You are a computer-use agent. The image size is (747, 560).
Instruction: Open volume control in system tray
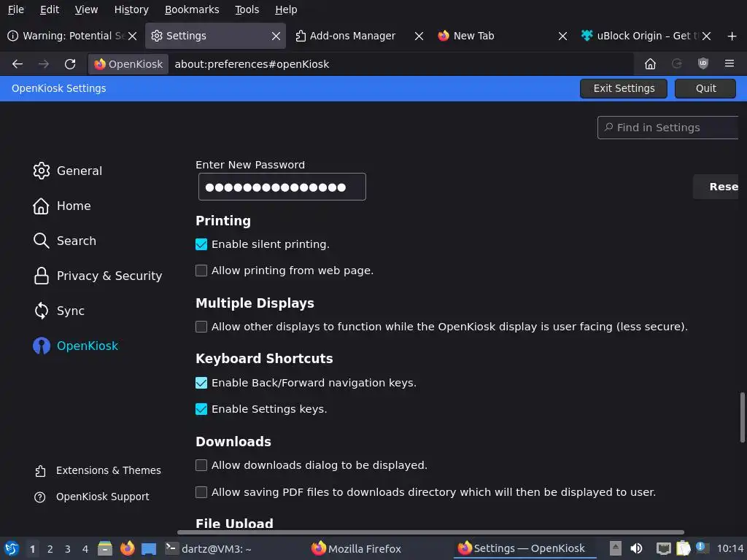pyautogui.click(x=636, y=548)
